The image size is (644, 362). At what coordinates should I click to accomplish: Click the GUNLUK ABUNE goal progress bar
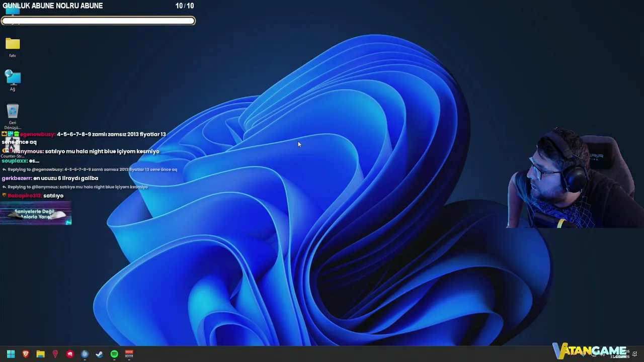click(x=98, y=21)
